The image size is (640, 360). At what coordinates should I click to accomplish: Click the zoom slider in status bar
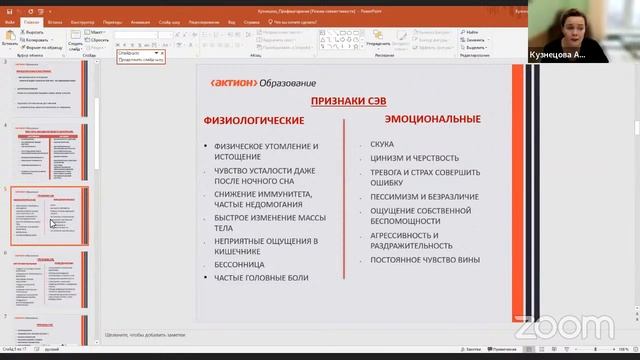pyautogui.click(x=595, y=349)
